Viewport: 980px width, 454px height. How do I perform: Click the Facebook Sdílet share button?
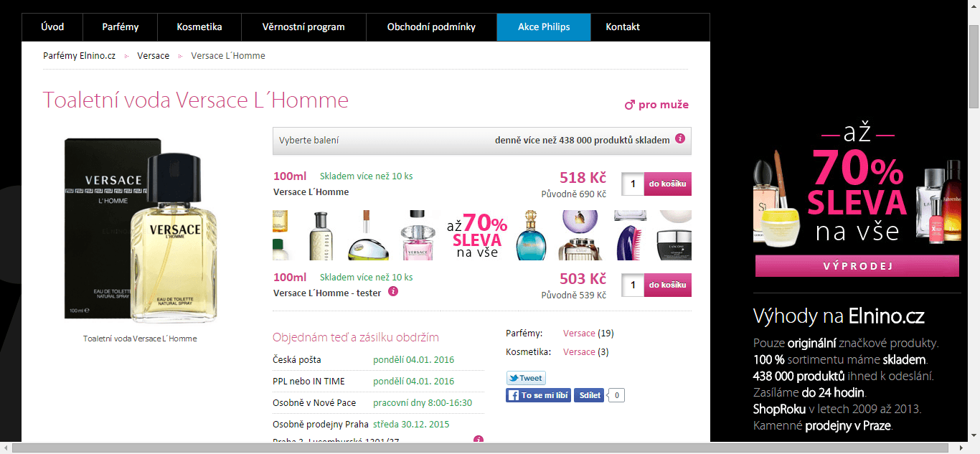588,395
